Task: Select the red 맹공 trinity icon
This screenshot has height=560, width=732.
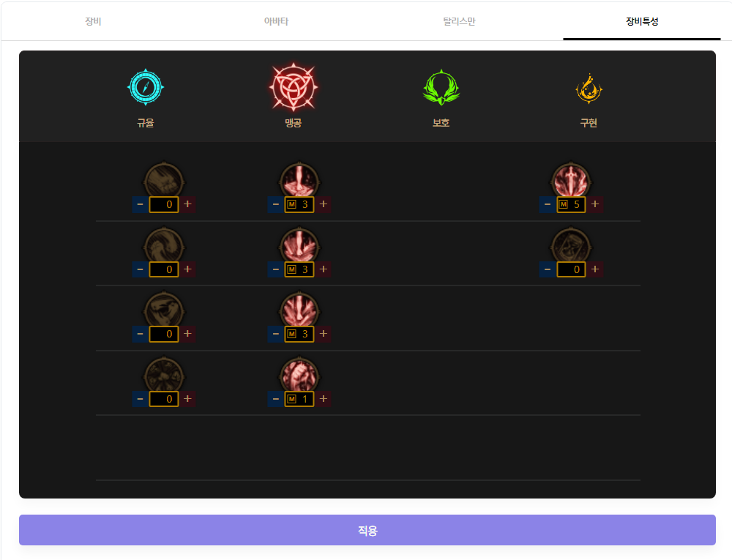Action: tap(294, 87)
